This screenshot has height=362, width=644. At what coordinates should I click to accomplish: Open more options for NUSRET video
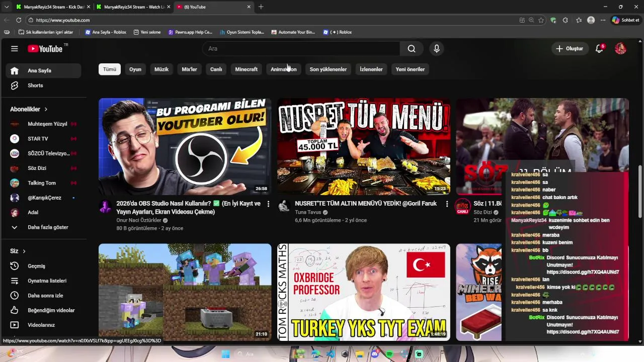tap(447, 204)
